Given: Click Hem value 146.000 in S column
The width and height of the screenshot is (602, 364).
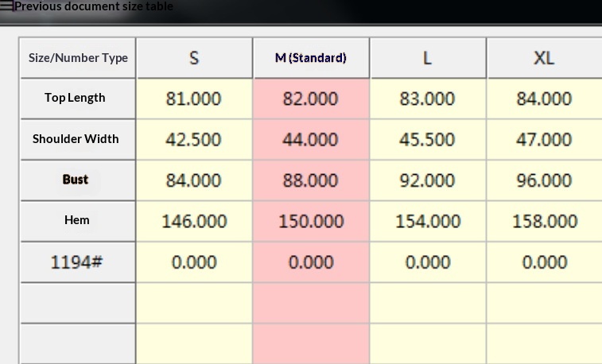Looking at the screenshot, I should (x=194, y=221).
